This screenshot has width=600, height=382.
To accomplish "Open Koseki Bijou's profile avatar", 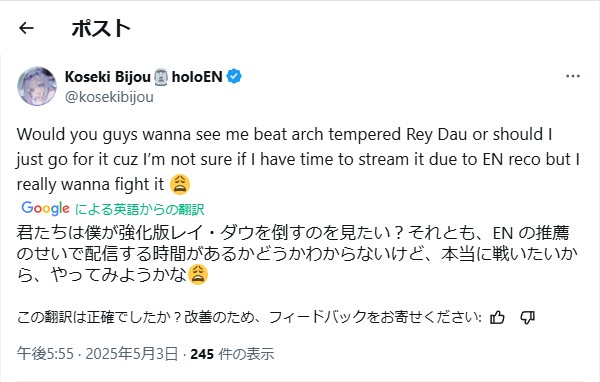I will (x=37, y=86).
